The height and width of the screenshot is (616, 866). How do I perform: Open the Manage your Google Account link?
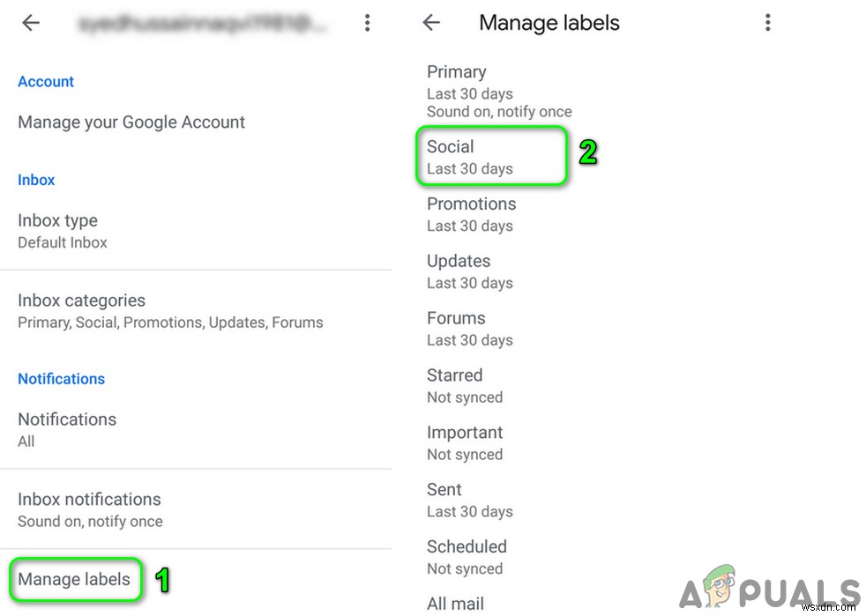[131, 122]
